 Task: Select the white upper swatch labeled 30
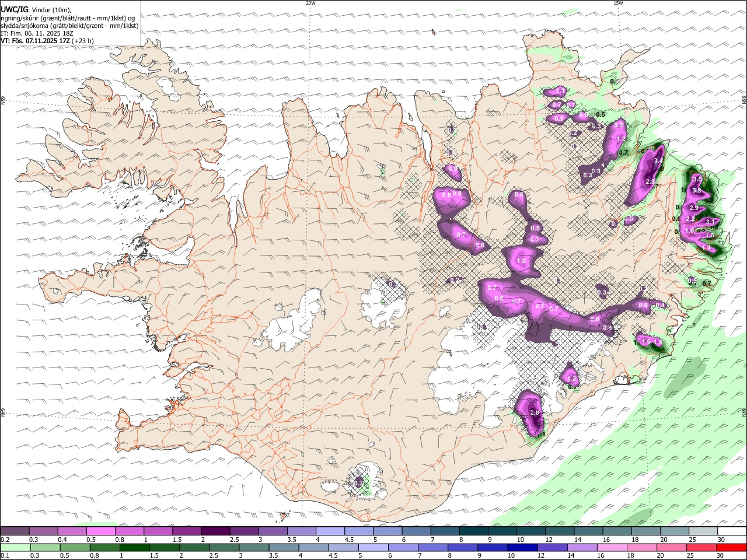(x=732, y=531)
